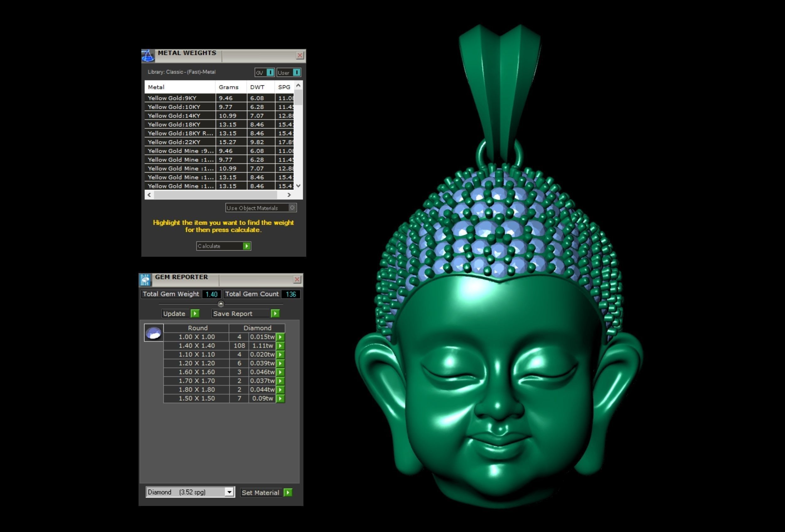Toggle the User library switch
785x532 pixels.
click(297, 73)
